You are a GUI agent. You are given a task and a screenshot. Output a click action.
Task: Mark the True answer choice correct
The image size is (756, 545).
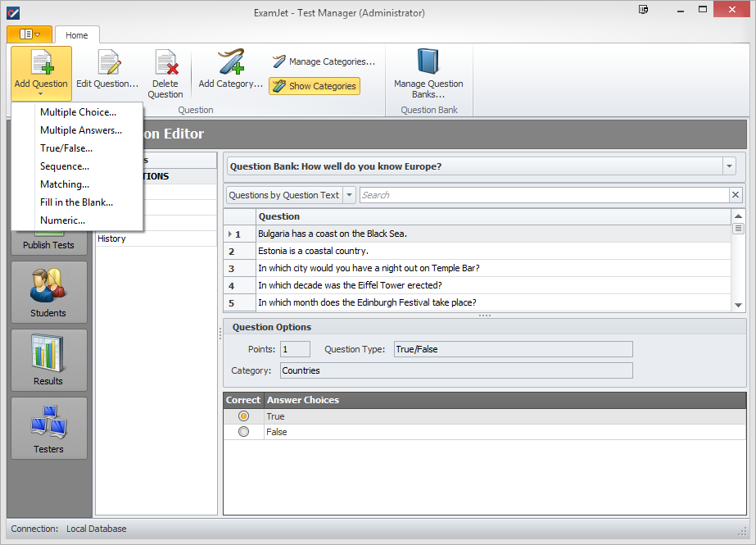(x=243, y=416)
